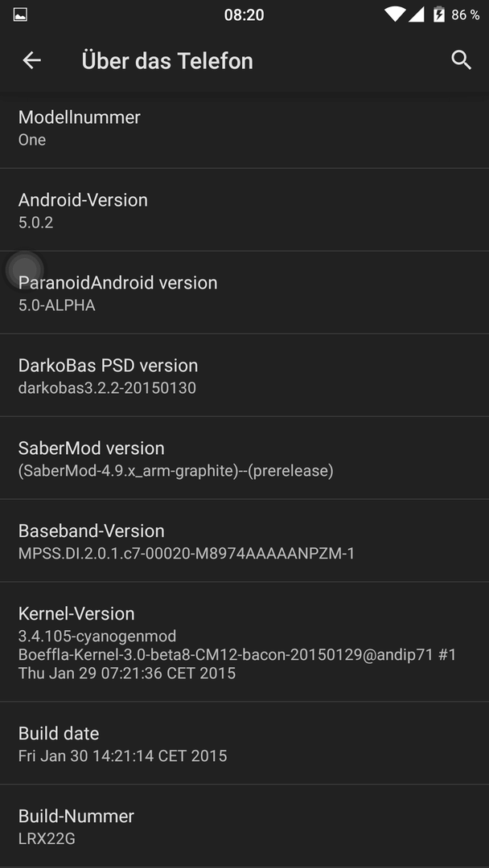The height and width of the screenshot is (868, 489).
Task: Tap the darkobas3.2.2-20150130 value text
Action: click(x=107, y=387)
